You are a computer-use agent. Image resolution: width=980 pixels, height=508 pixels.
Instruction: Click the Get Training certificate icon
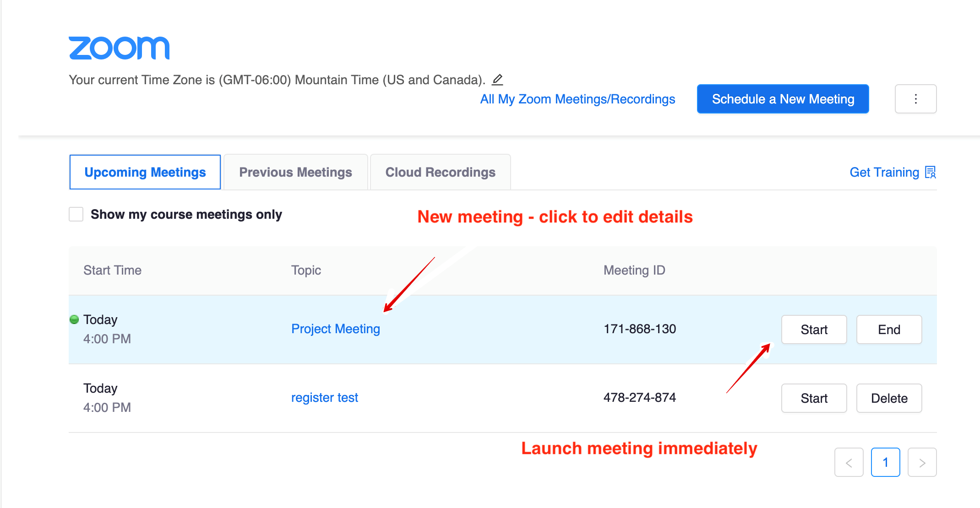[x=931, y=172]
